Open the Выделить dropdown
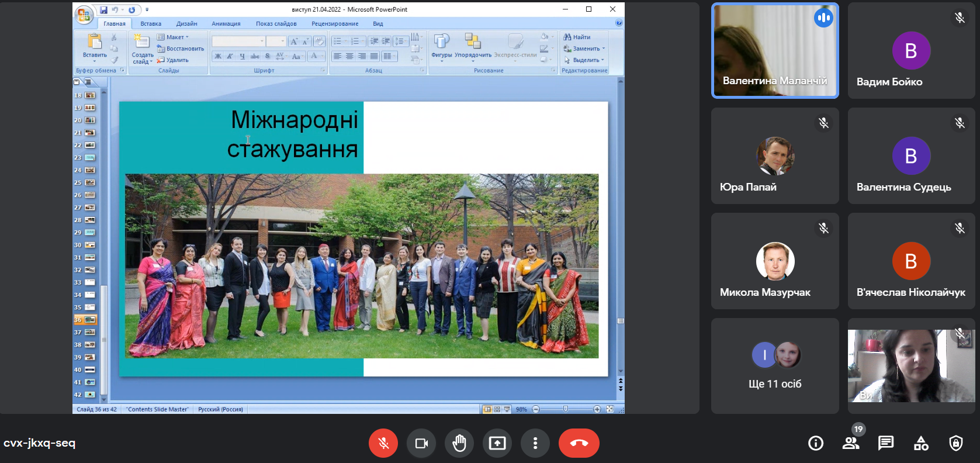The height and width of the screenshot is (463, 980). pyautogui.click(x=584, y=60)
